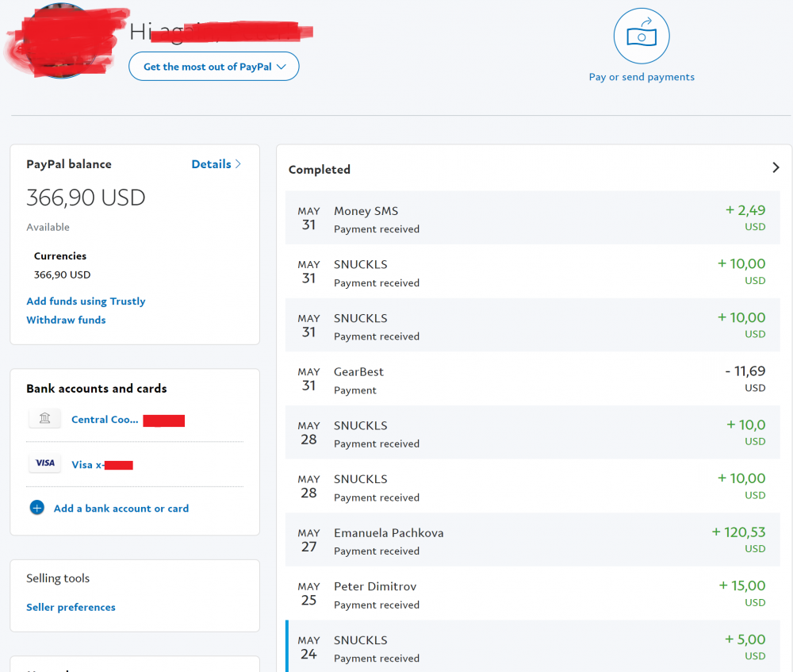This screenshot has height=672, width=793.
Task: Click the +120,53 USD amount
Action: [738, 532]
